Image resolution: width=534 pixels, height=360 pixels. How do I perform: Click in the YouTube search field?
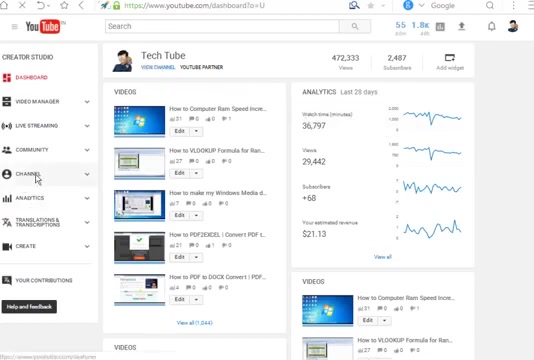222,26
